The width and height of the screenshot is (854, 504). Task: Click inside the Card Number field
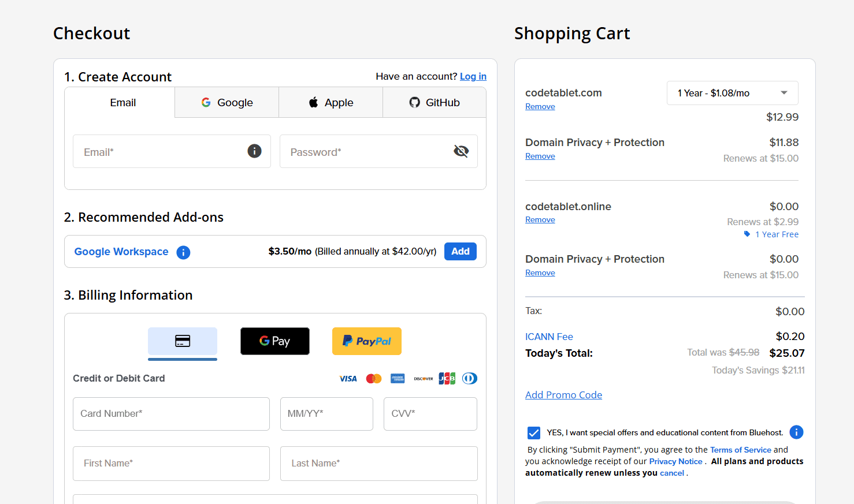(x=171, y=413)
